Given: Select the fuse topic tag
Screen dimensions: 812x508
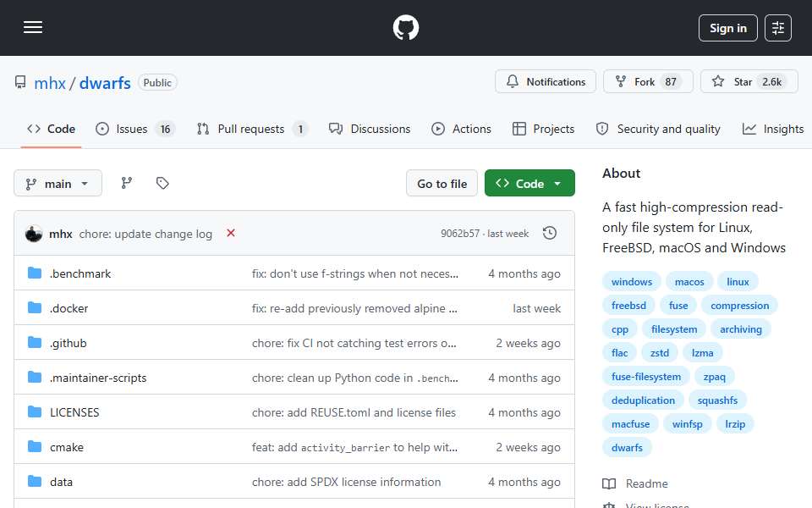Looking at the screenshot, I should point(678,306).
